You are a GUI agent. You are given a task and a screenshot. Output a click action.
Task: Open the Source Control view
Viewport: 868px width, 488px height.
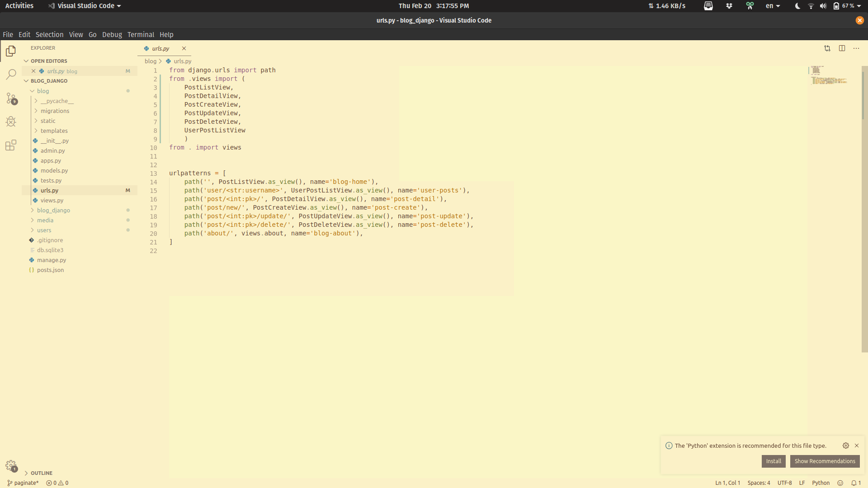point(10,98)
